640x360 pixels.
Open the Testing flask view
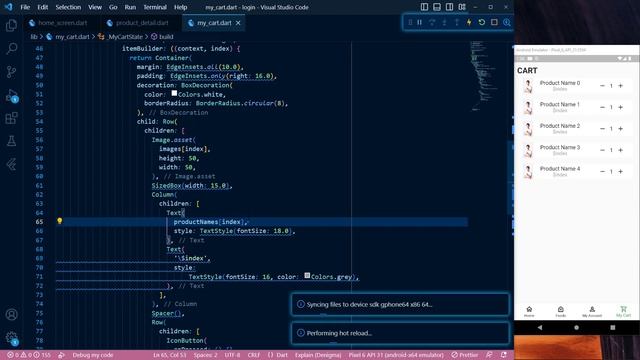point(11,141)
